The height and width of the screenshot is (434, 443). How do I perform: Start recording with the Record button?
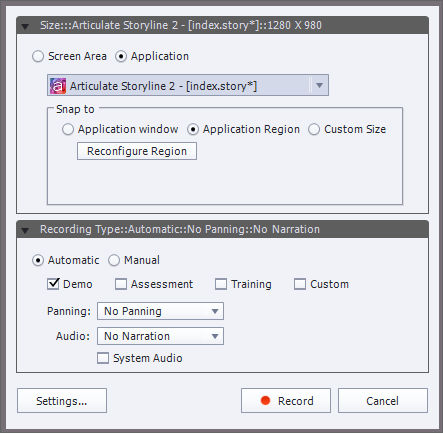(286, 401)
